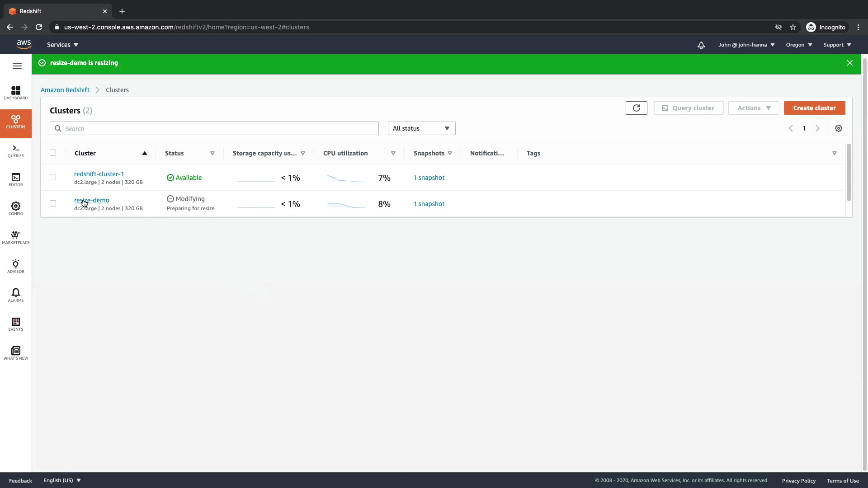Open the Config gear in sidebar
The image size is (868, 488).
point(16,208)
